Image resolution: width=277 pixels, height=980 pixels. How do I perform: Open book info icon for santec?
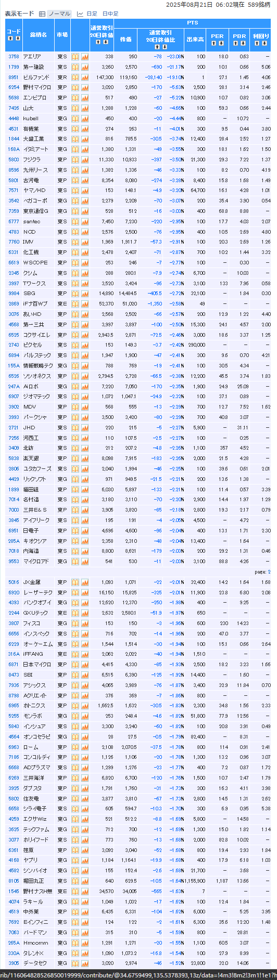coord(75,222)
